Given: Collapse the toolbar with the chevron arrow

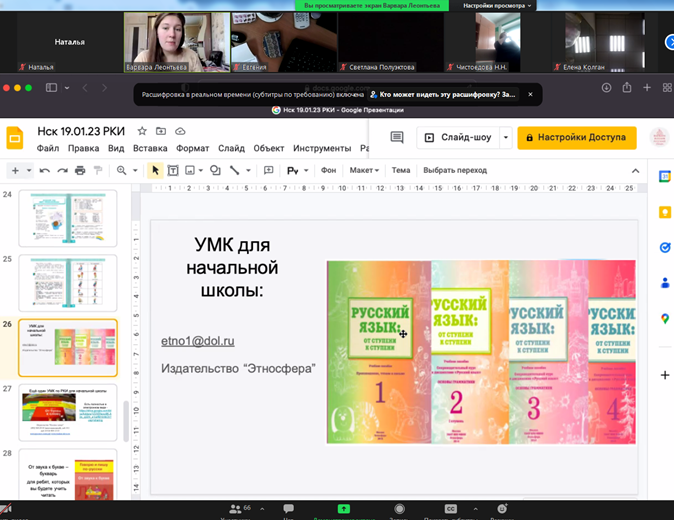Looking at the screenshot, I should [635, 171].
